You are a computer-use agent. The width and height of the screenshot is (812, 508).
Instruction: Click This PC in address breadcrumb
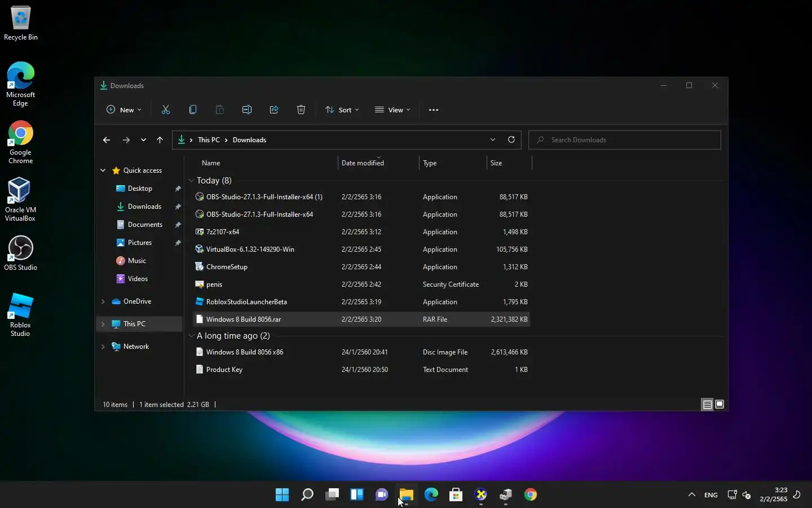[209, 140]
